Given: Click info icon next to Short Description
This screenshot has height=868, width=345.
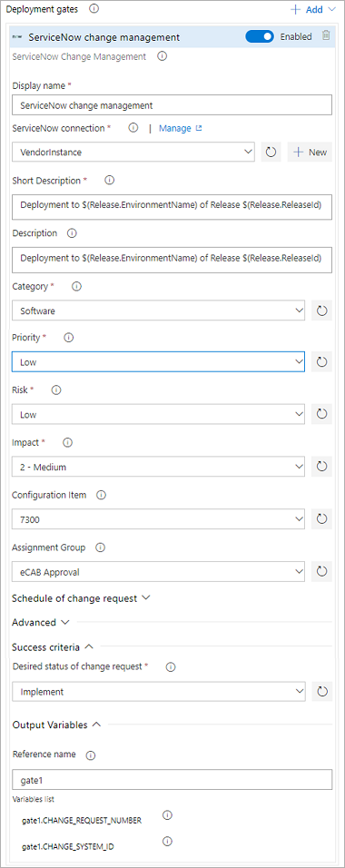Looking at the screenshot, I should tap(109, 180).
